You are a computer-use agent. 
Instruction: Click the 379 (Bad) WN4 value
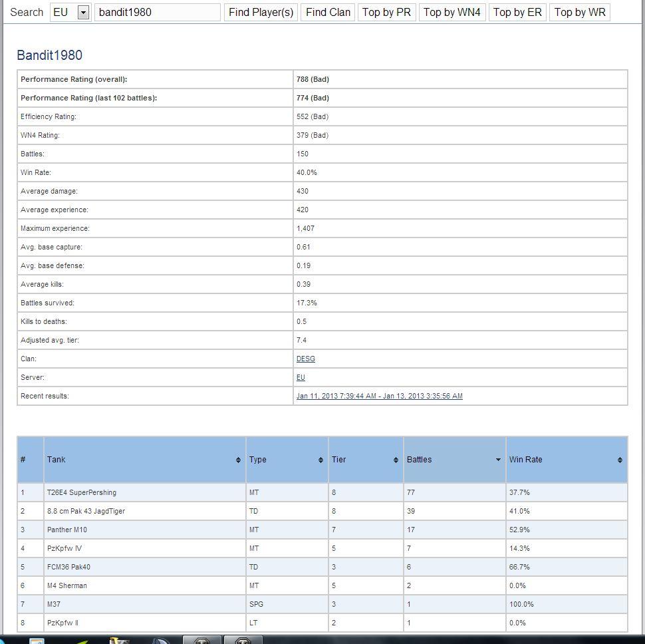click(313, 135)
